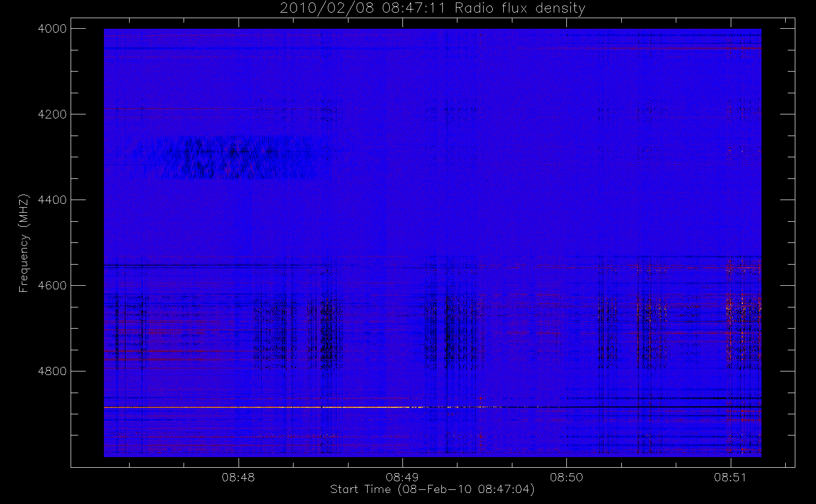Screen dimensions: 816x504
Task: Click the "Start Time (08-Feb-10 08:47:04)" axis label
Action: pyautogui.click(x=432, y=489)
